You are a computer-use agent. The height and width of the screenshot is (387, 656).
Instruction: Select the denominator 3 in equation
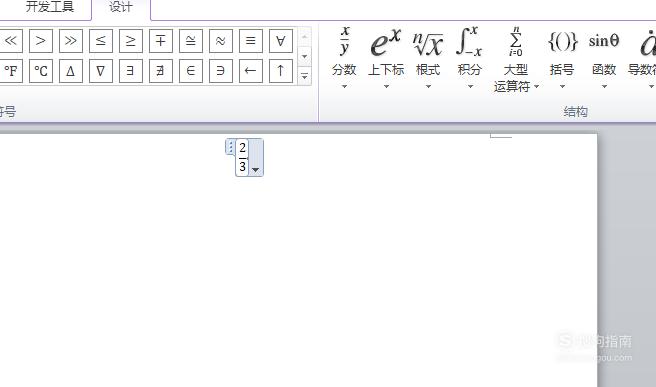[243, 167]
